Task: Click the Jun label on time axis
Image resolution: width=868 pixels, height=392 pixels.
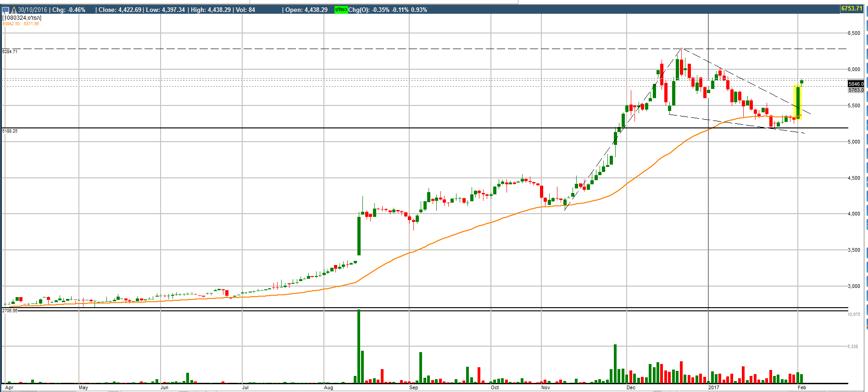Action: click(x=164, y=388)
